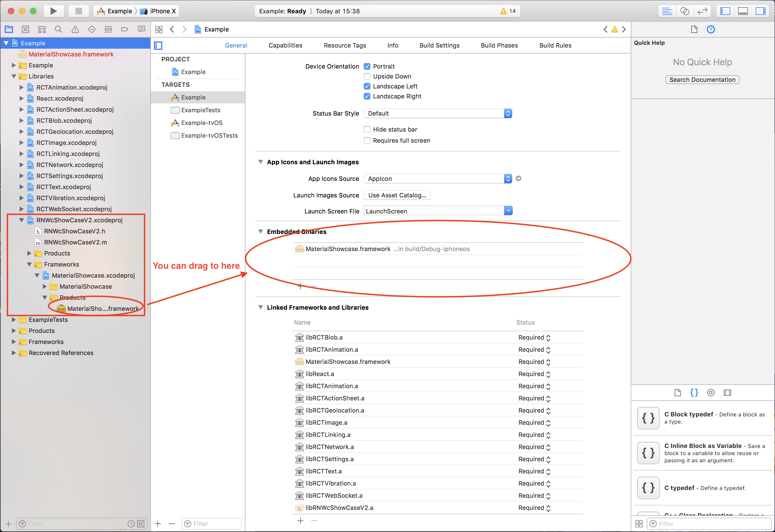Switch to the Assistant editor icon

pyautogui.click(x=684, y=11)
